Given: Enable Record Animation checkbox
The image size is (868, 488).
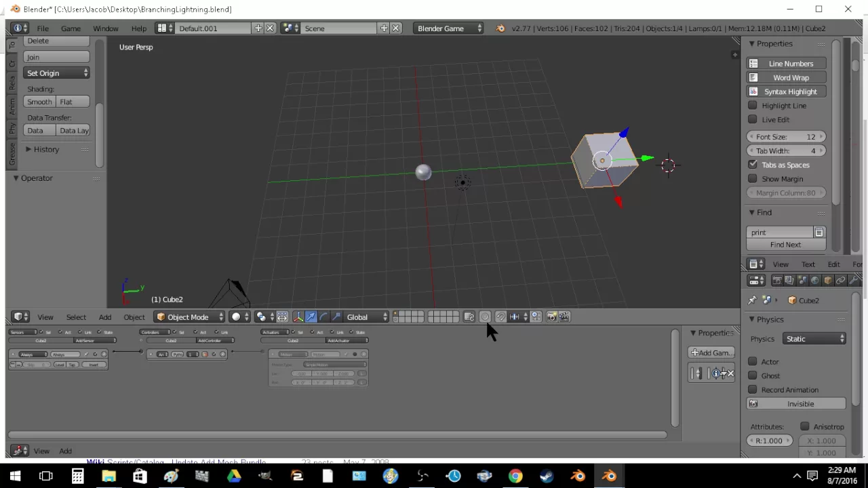Looking at the screenshot, I should [x=753, y=390].
